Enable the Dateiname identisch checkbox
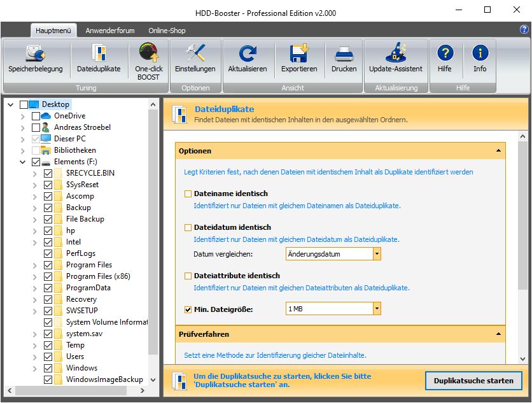This screenshot has height=403, width=532. [x=188, y=194]
